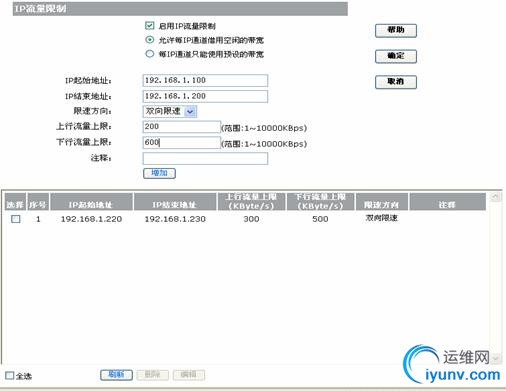Click the IP起始地址 column header
This screenshot has height=391, width=506.
pos(91,202)
